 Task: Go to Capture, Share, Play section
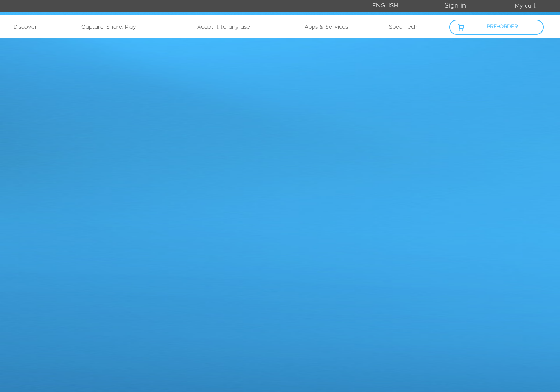point(109,27)
